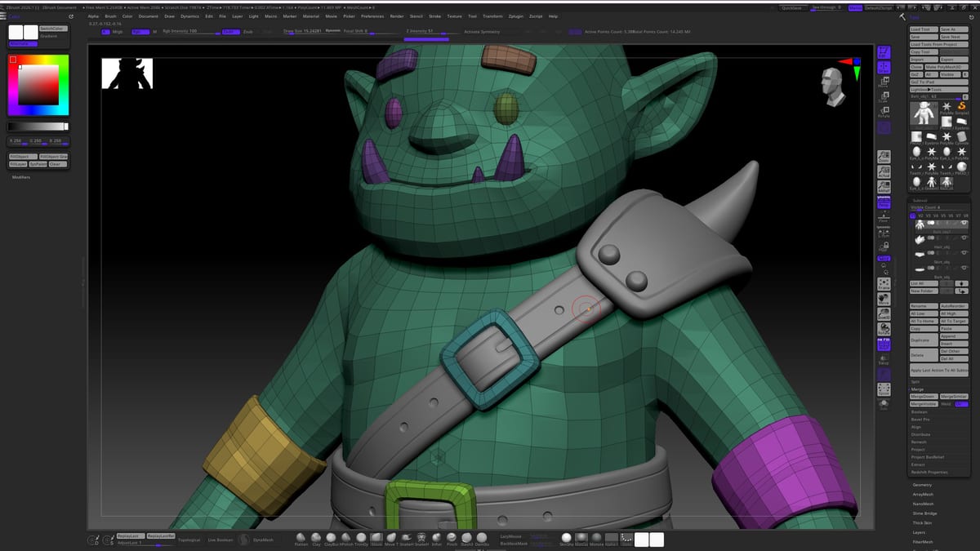The height and width of the screenshot is (551, 980).
Task: Click the AutoReorder button
Action: (x=954, y=306)
